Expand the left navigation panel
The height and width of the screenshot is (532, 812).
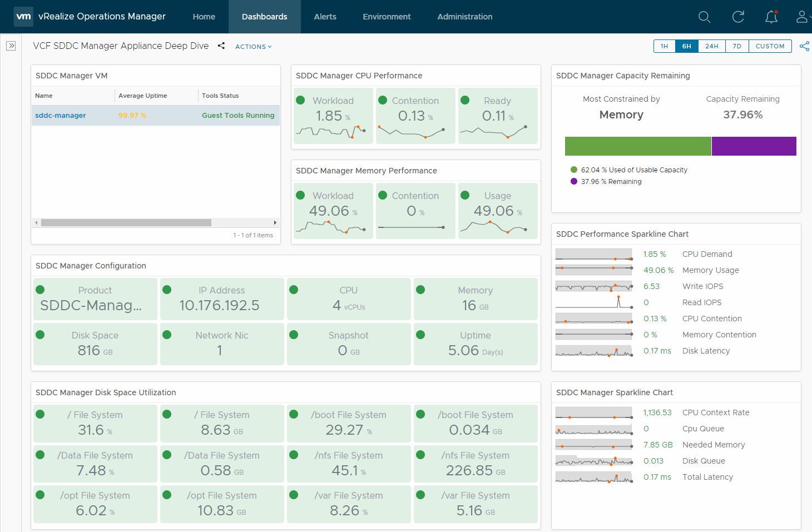(11, 46)
